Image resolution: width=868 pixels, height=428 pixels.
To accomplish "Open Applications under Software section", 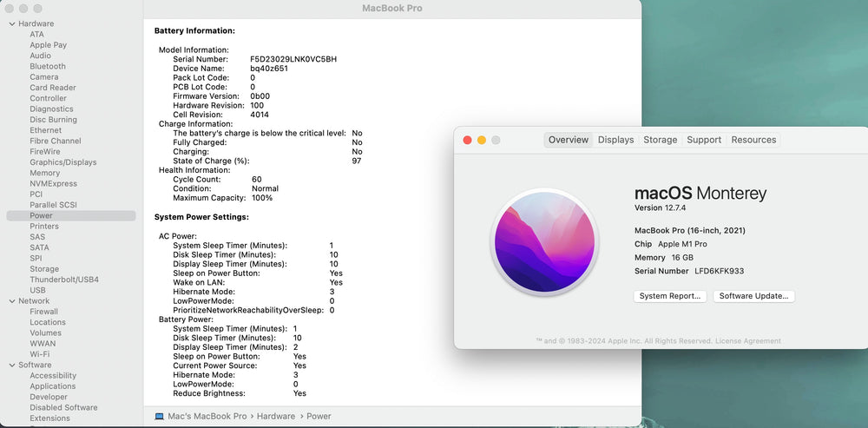I will point(52,386).
